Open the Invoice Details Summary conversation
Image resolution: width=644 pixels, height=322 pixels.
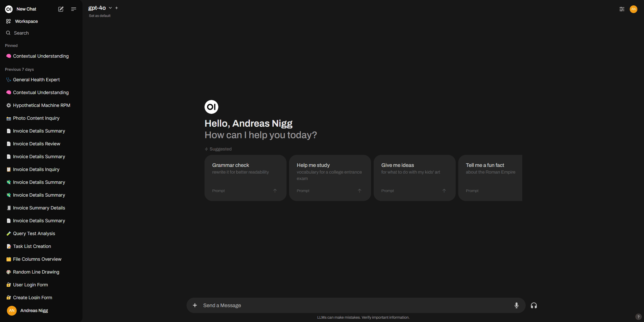[x=39, y=130]
